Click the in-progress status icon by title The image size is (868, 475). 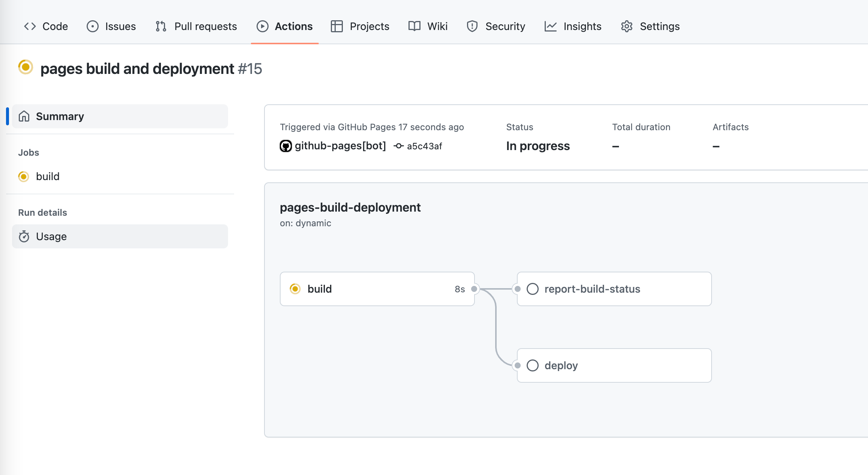pyautogui.click(x=26, y=68)
